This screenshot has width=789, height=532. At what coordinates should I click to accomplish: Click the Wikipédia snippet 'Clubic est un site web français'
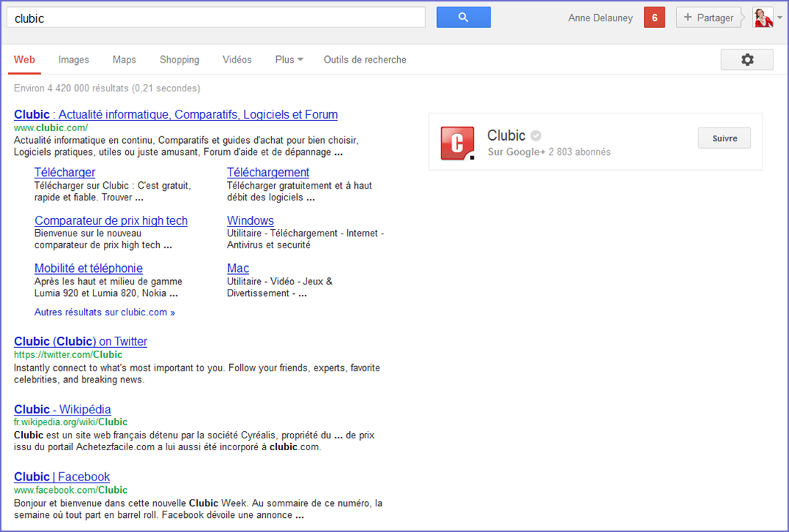point(194,441)
